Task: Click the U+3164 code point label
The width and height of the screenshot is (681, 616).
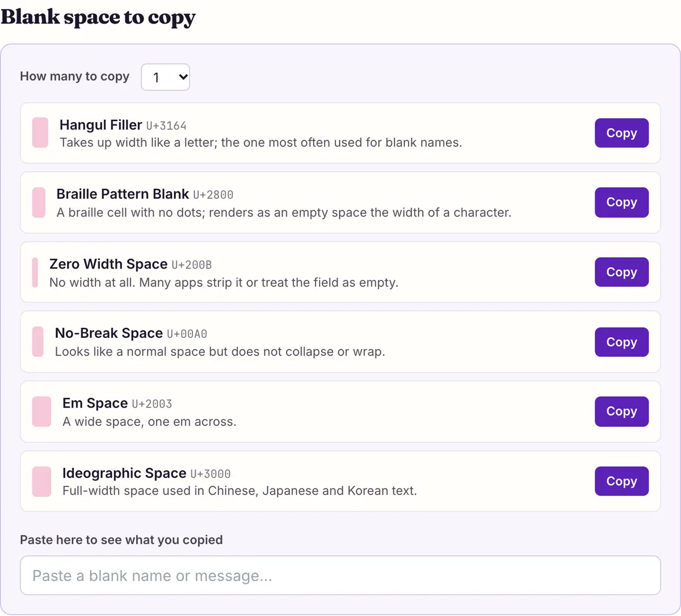Action: (166, 125)
